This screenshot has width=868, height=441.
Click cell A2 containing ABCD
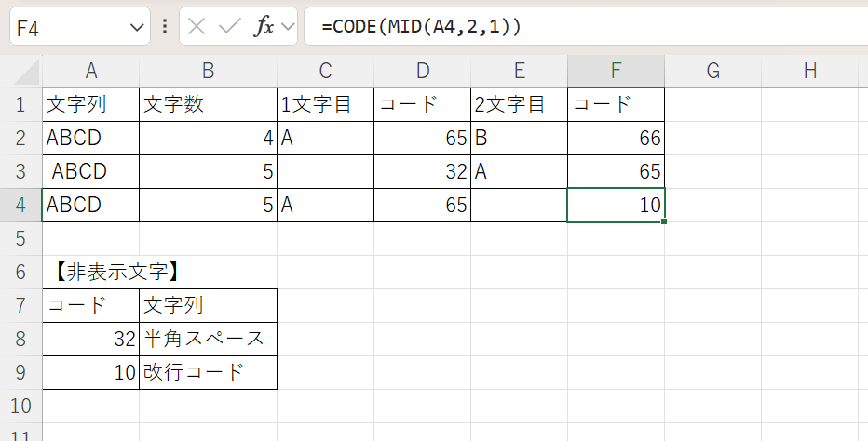pyautogui.click(x=90, y=139)
